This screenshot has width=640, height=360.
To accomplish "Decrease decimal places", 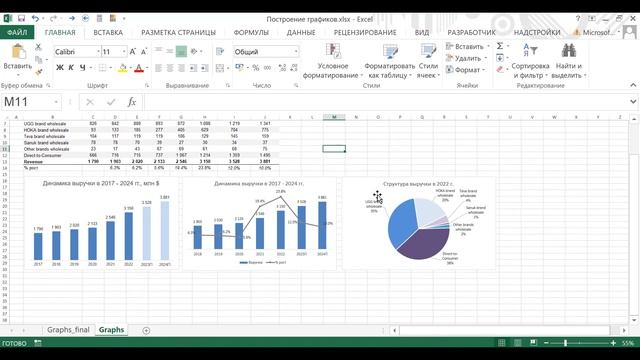I will pyautogui.click(x=294, y=68).
